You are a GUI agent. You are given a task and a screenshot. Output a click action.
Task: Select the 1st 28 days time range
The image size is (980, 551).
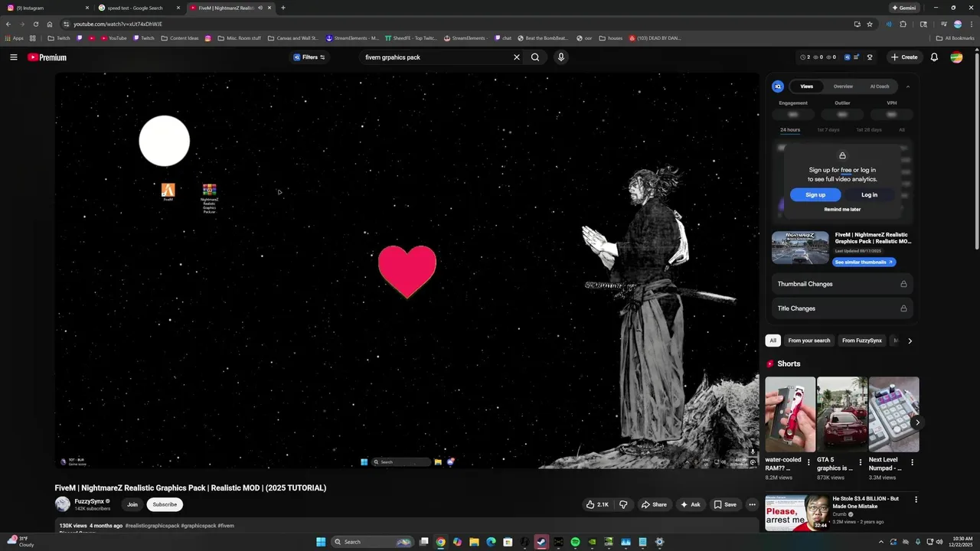click(869, 130)
